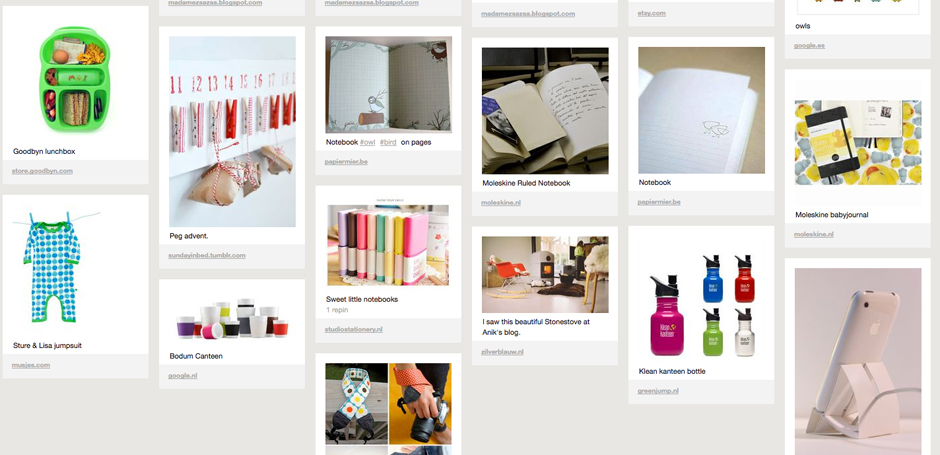The width and height of the screenshot is (940, 455).
Task: Open the Bodum Canteen cups image
Action: point(232,318)
